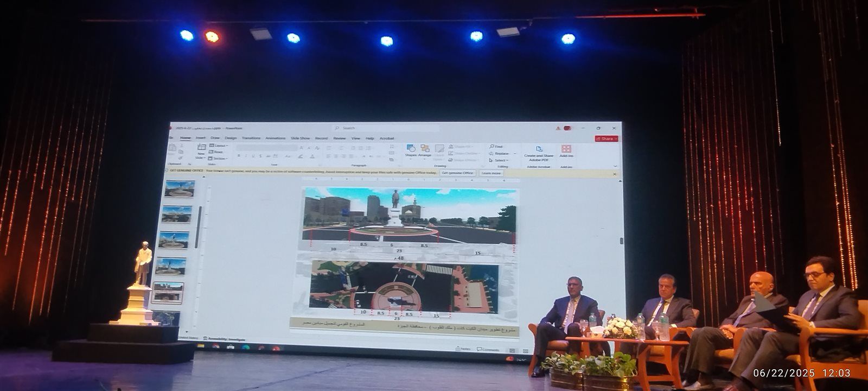Click the Learn more button
Screen dimensions: 868x391
pos(491,173)
